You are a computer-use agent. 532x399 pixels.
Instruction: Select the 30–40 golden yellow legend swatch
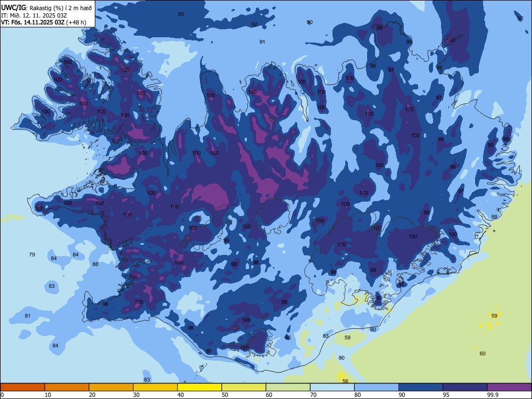tap(155, 387)
